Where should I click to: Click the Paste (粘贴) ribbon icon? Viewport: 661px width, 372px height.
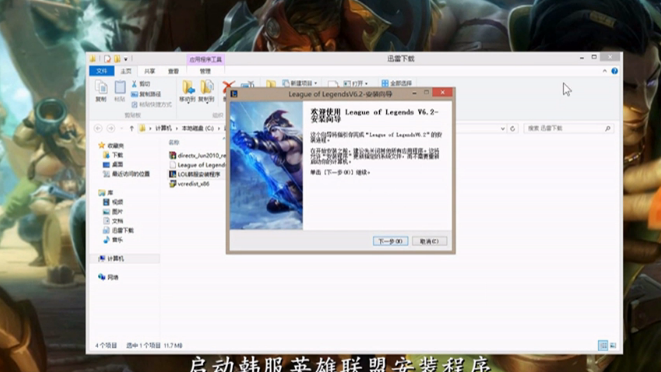point(120,91)
